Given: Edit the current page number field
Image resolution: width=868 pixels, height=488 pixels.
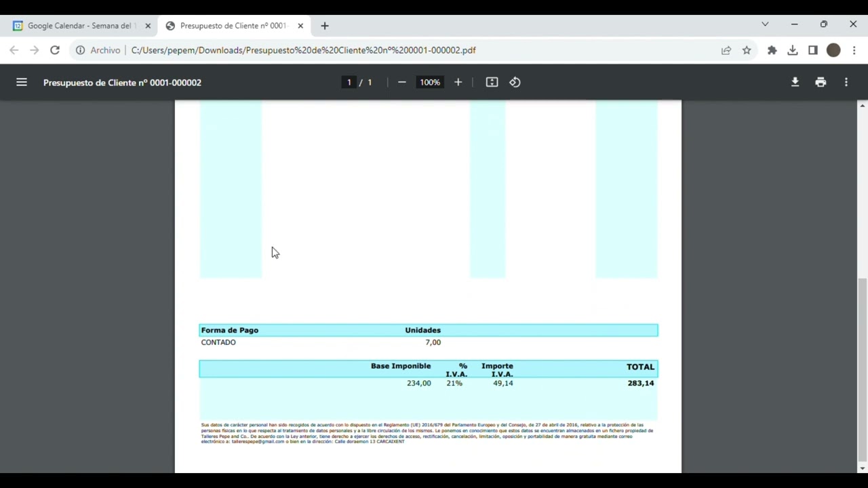Looking at the screenshot, I should [349, 82].
